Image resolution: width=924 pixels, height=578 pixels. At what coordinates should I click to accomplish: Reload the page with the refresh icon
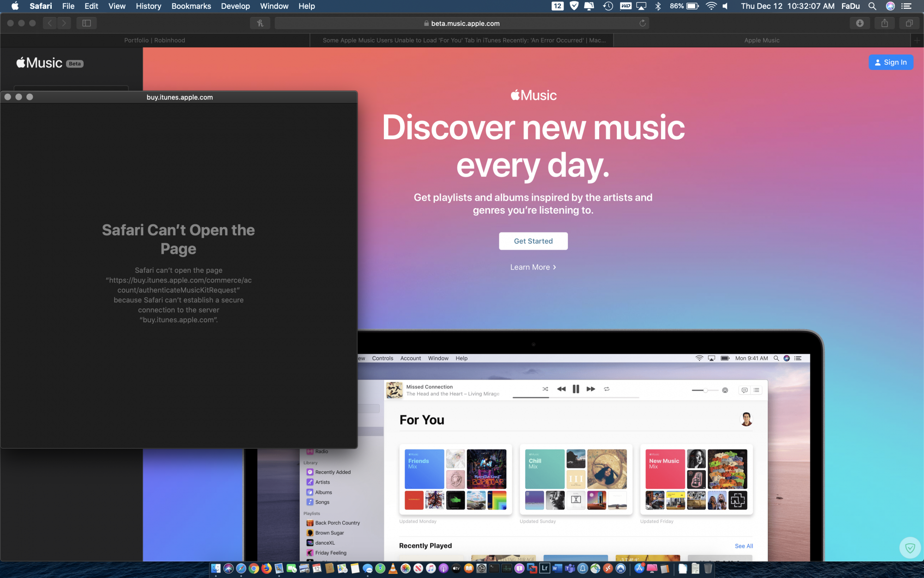(642, 23)
